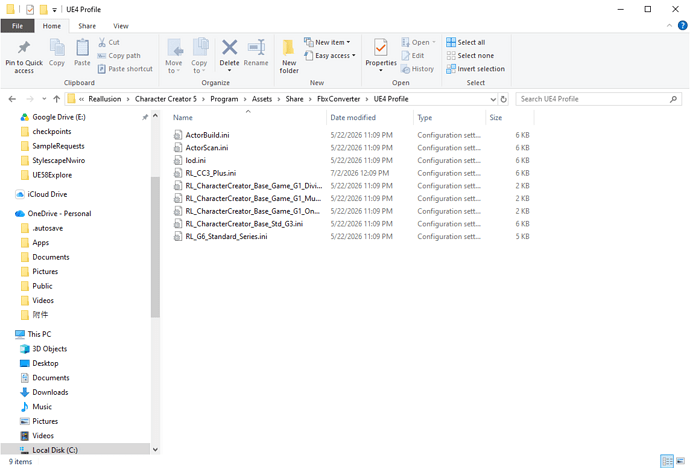Click Select none

(x=470, y=56)
